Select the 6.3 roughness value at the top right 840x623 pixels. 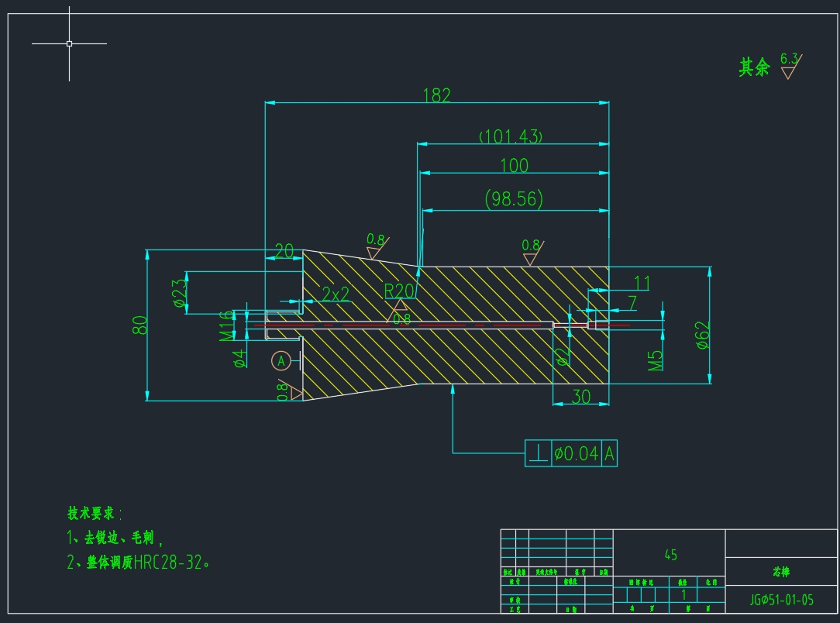click(x=789, y=58)
